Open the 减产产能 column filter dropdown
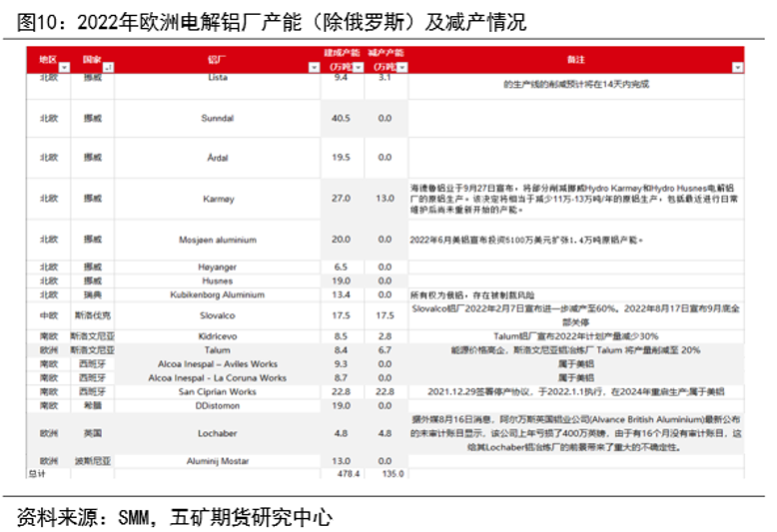The image size is (777, 532). (x=402, y=67)
